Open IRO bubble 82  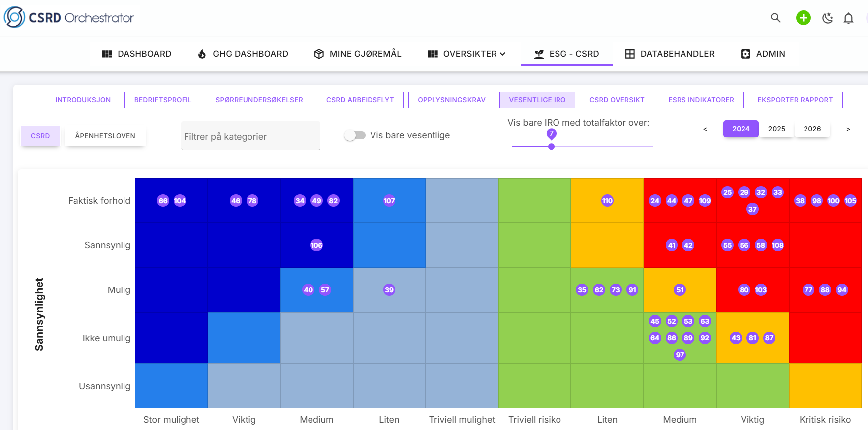[x=333, y=201]
